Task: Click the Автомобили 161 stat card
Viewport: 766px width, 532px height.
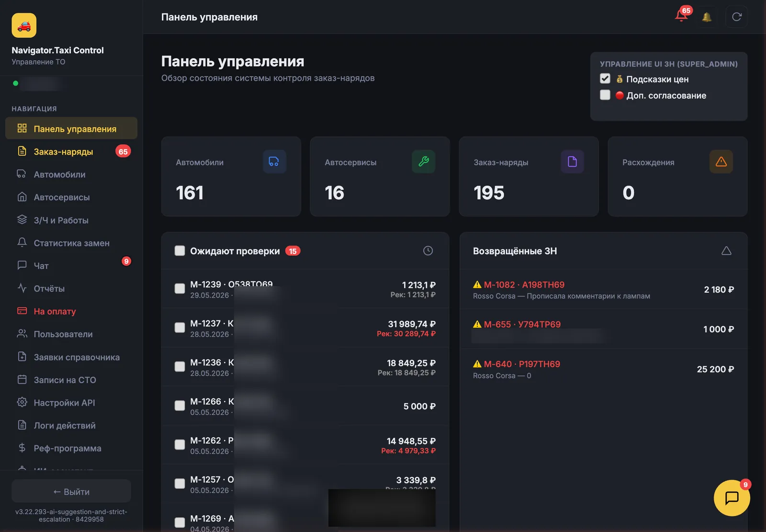Action: [x=231, y=177]
